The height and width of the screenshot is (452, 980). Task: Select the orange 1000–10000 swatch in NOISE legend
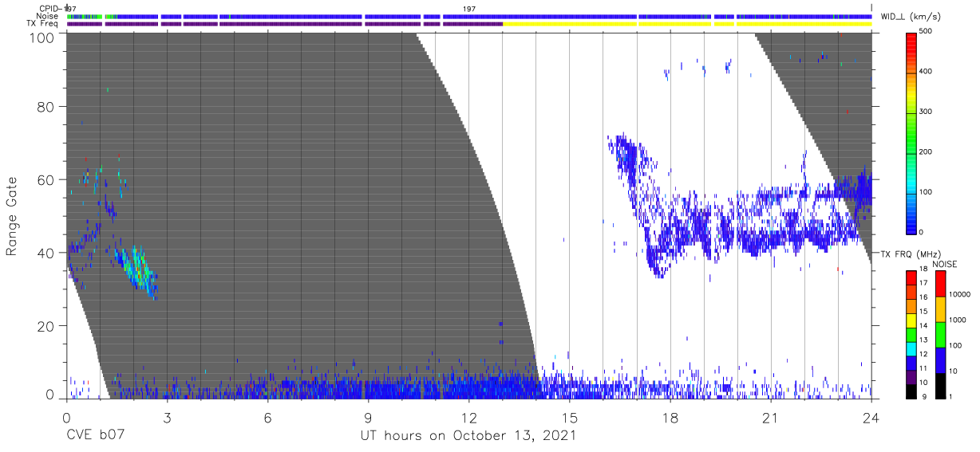click(940, 309)
